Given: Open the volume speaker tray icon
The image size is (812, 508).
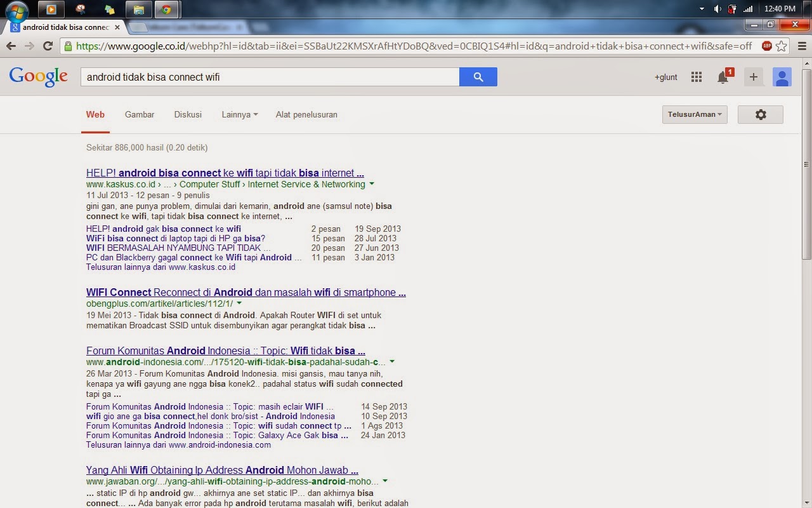Looking at the screenshot, I should tap(717, 9).
